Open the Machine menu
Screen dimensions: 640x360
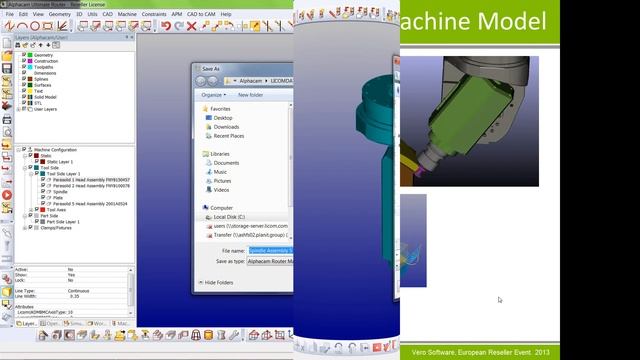pyautogui.click(x=127, y=14)
